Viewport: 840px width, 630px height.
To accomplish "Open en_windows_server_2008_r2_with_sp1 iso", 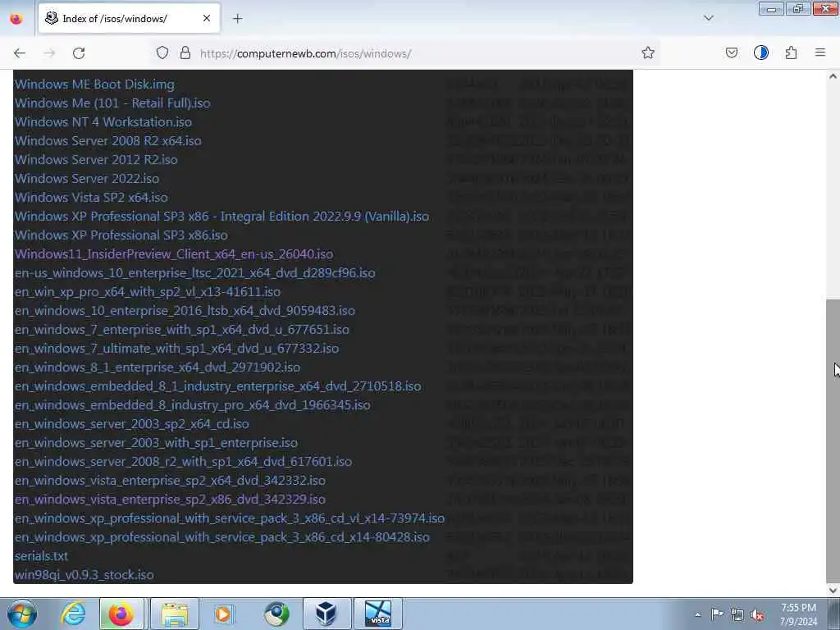I will pos(183,462).
